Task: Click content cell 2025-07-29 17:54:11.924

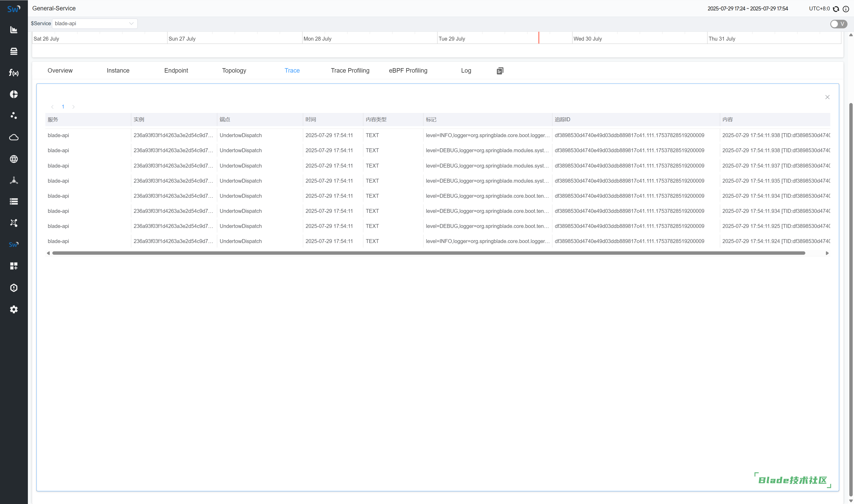Action: coord(776,241)
